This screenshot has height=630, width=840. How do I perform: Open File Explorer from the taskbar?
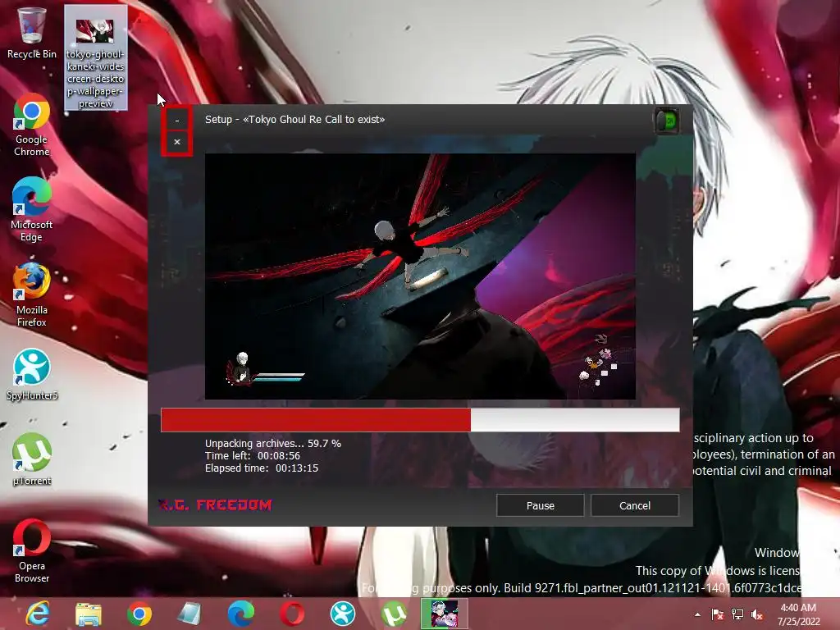[x=89, y=614]
